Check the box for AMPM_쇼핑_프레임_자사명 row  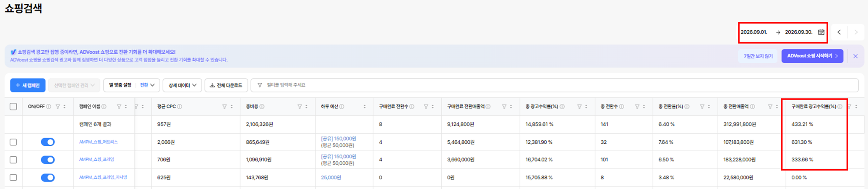coord(13,178)
